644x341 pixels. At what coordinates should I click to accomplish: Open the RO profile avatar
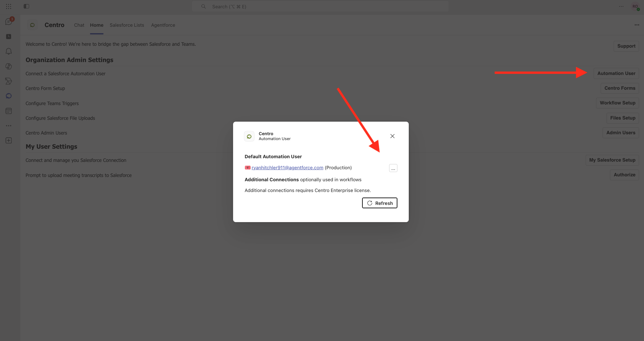[635, 6]
